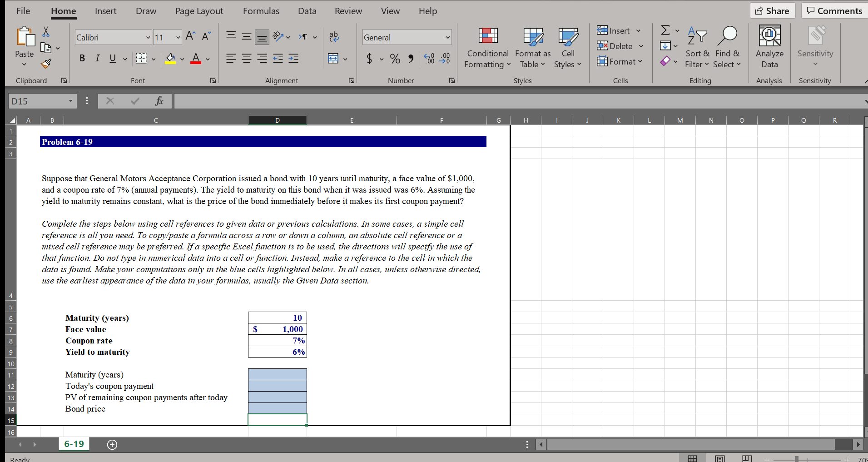Click into the formula bar
The width and height of the screenshot is (868, 462).
tap(519, 101)
